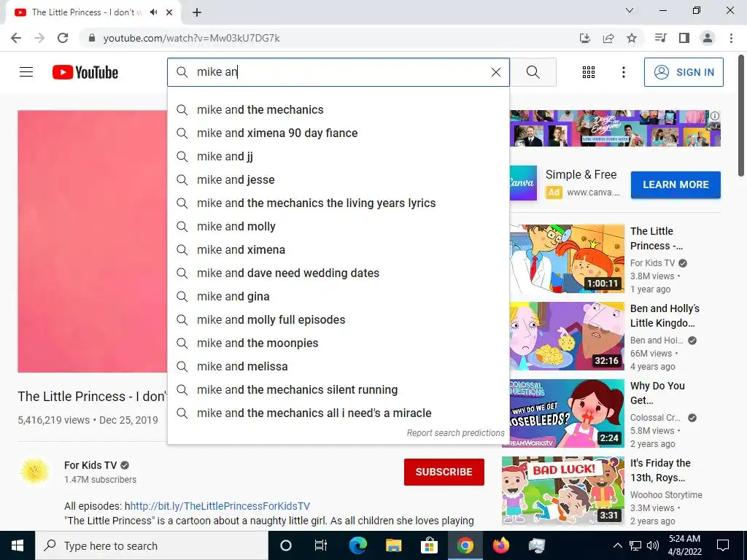747x560 pixels.
Task: Select suggestion mike and ximena 90 day fiance
Action: point(338,133)
